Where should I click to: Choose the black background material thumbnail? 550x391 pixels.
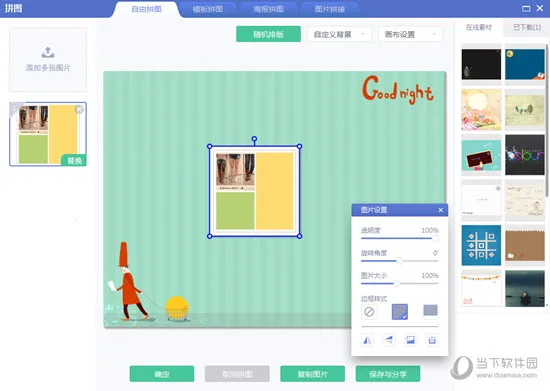pyautogui.click(x=481, y=64)
